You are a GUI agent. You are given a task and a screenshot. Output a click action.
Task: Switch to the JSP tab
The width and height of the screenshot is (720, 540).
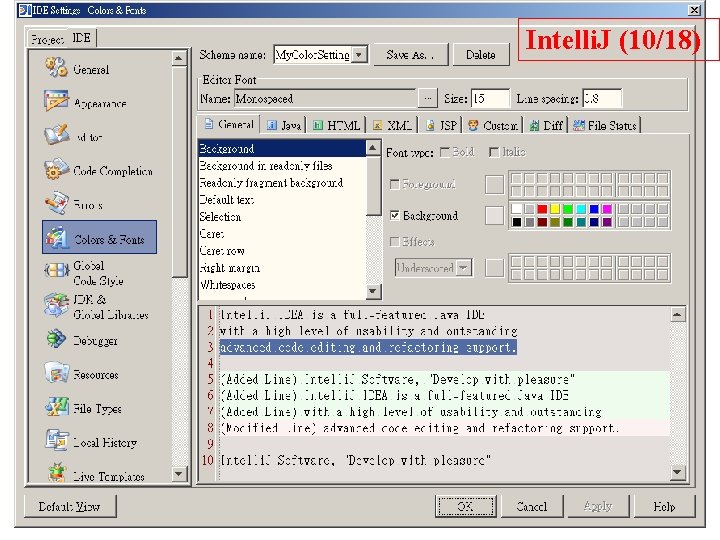[x=441, y=125]
